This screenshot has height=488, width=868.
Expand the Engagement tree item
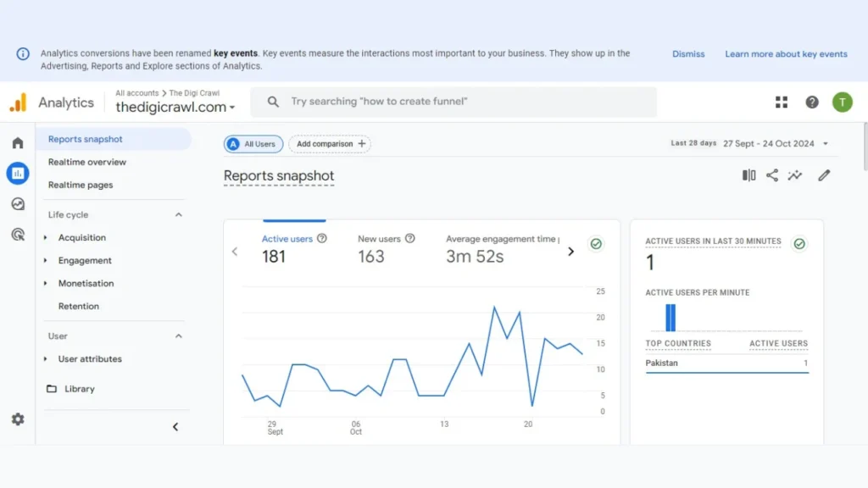[x=46, y=260]
